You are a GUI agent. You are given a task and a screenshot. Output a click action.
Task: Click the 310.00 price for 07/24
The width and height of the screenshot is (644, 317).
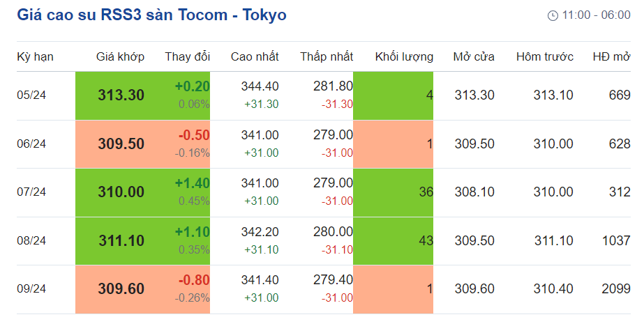tap(121, 192)
